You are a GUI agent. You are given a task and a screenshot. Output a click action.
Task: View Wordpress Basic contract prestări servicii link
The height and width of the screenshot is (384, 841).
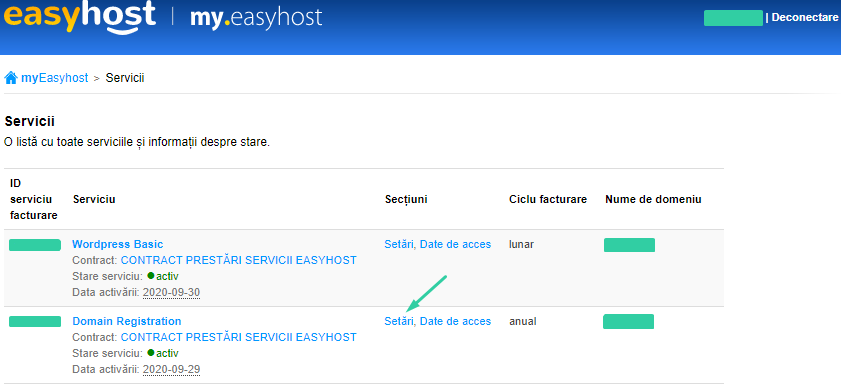pos(238,261)
